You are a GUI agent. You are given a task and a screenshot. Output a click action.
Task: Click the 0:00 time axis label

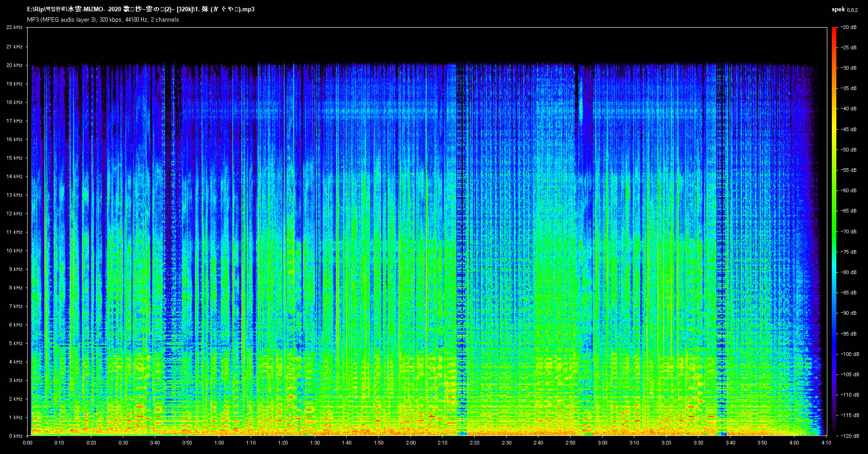28,443
